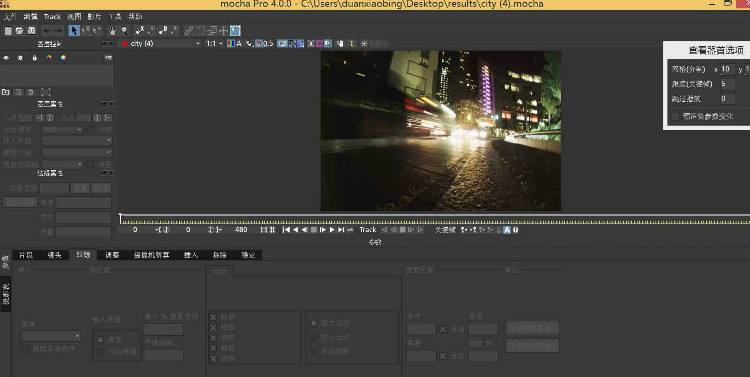Image resolution: width=750 pixels, height=377 pixels.
Task: Toggle the A autokey button on the timeline
Action: tap(507, 230)
